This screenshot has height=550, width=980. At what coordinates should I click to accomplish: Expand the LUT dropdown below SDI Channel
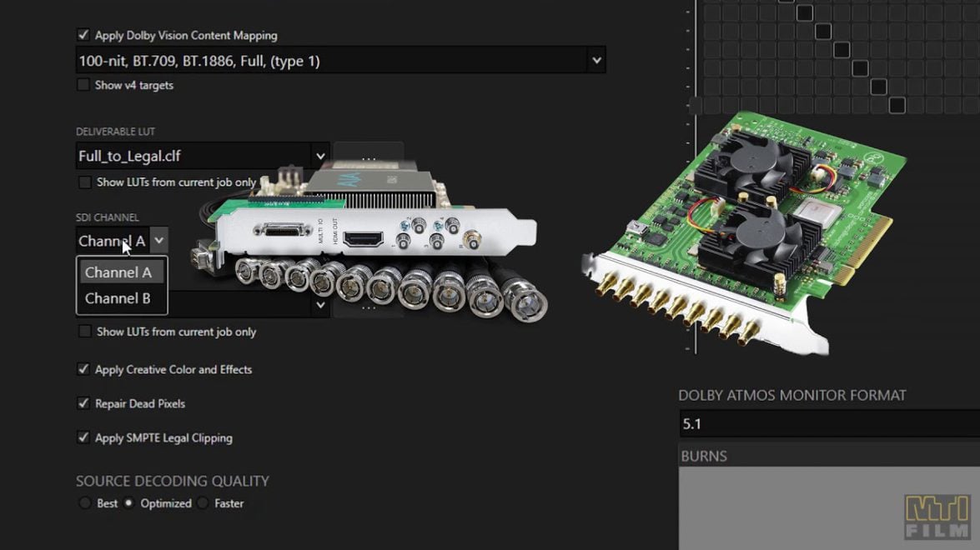point(322,304)
